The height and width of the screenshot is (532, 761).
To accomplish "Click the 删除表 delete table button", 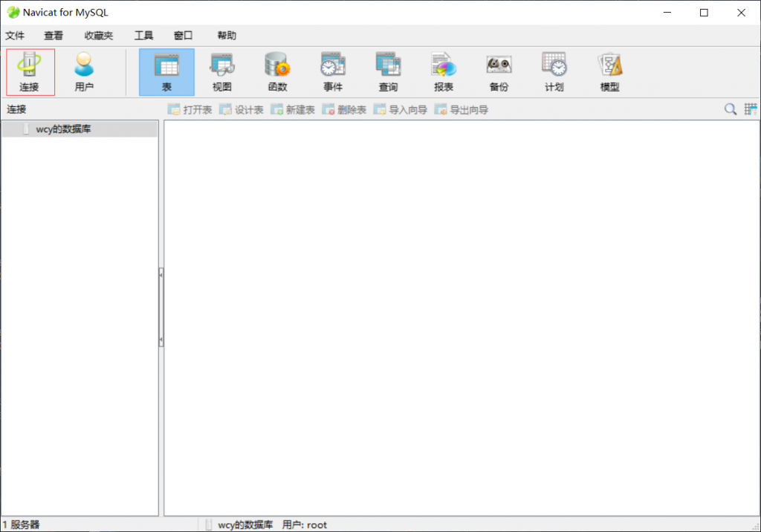I will pos(344,110).
